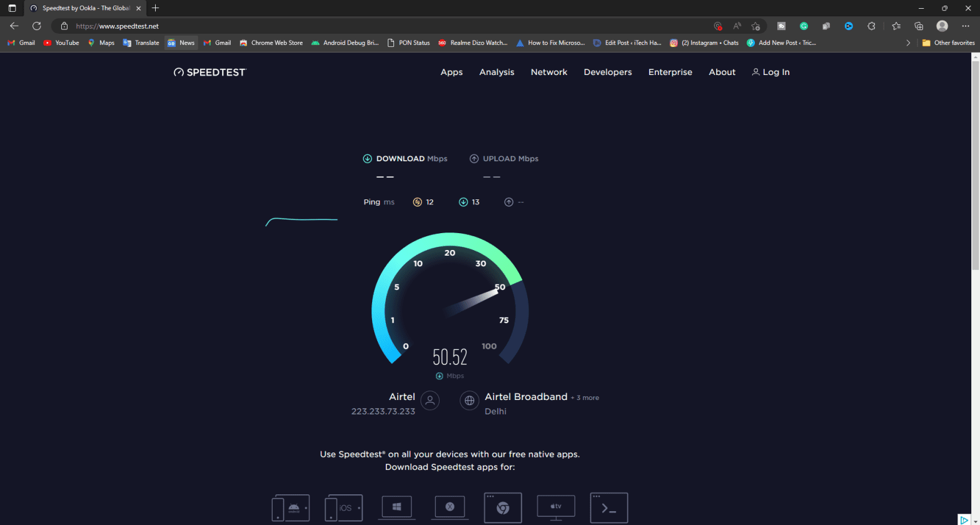The height and width of the screenshot is (525, 980).
Task: Expand the '+ 3 more' server options
Action: (585, 397)
